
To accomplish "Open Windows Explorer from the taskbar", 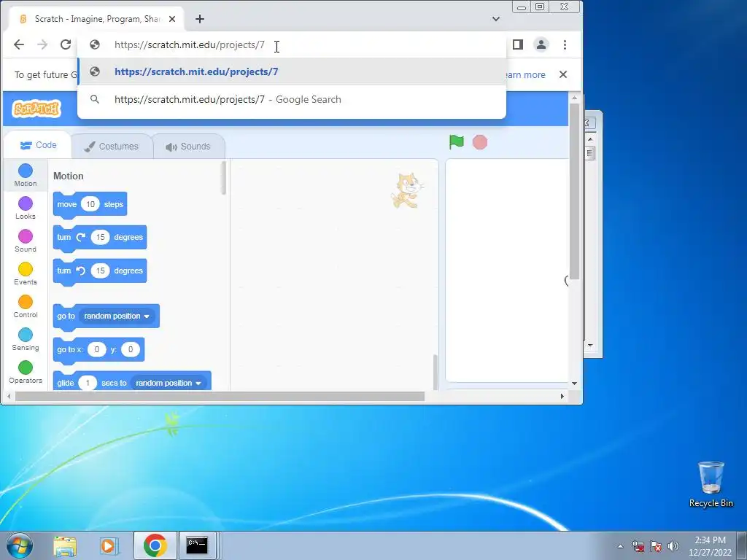I will click(x=65, y=545).
